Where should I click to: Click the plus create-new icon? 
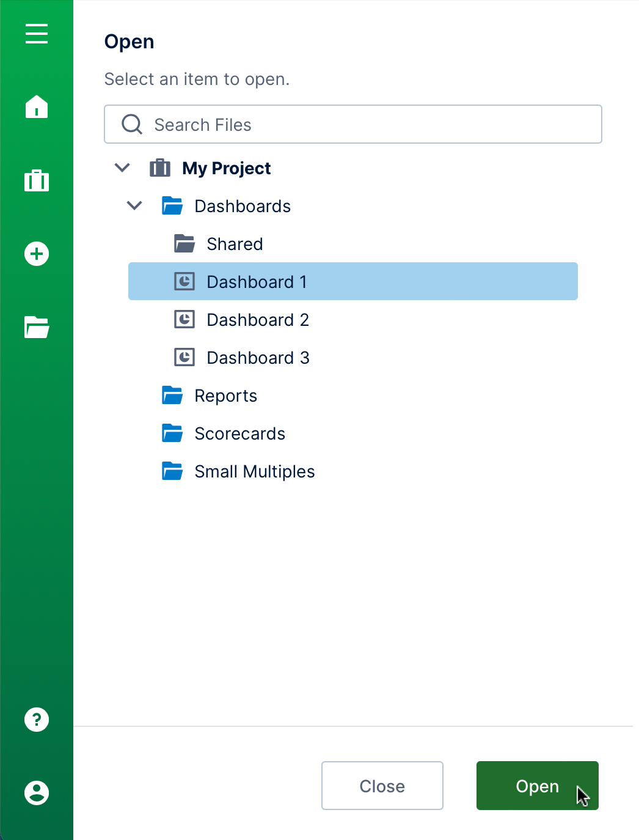pyautogui.click(x=37, y=254)
